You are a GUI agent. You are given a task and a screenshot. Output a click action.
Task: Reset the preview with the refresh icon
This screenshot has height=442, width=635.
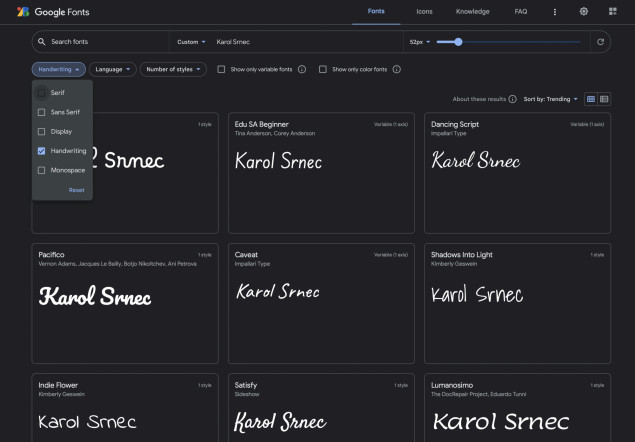tap(600, 42)
